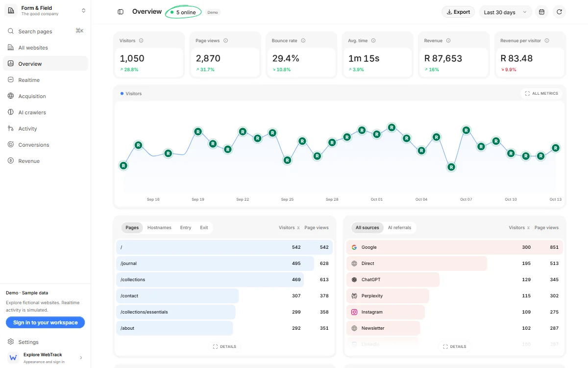Open All websites in sidebar
The image size is (588, 368).
click(x=45, y=48)
